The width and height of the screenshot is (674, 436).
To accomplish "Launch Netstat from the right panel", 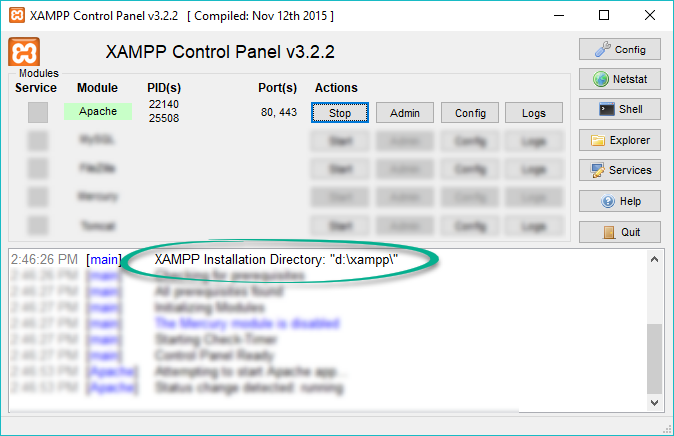I will (619, 79).
